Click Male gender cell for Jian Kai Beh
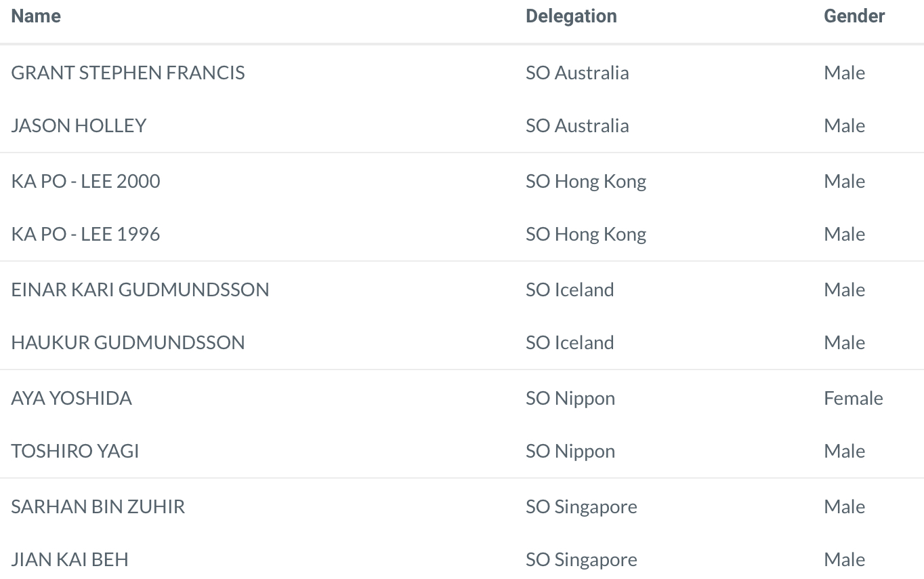This screenshot has width=924, height=579. [845, 559]
